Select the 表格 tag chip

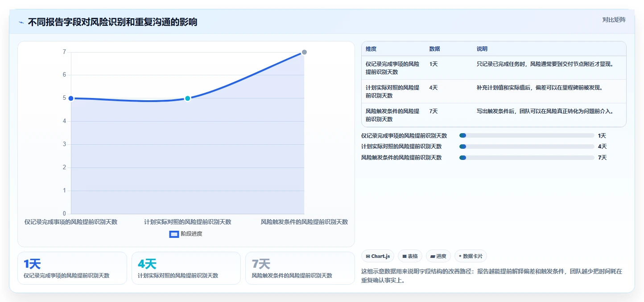coord(410,256)
